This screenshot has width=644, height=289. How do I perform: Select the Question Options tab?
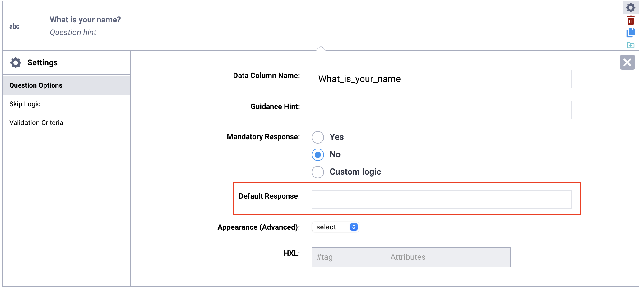click(36, 85)
